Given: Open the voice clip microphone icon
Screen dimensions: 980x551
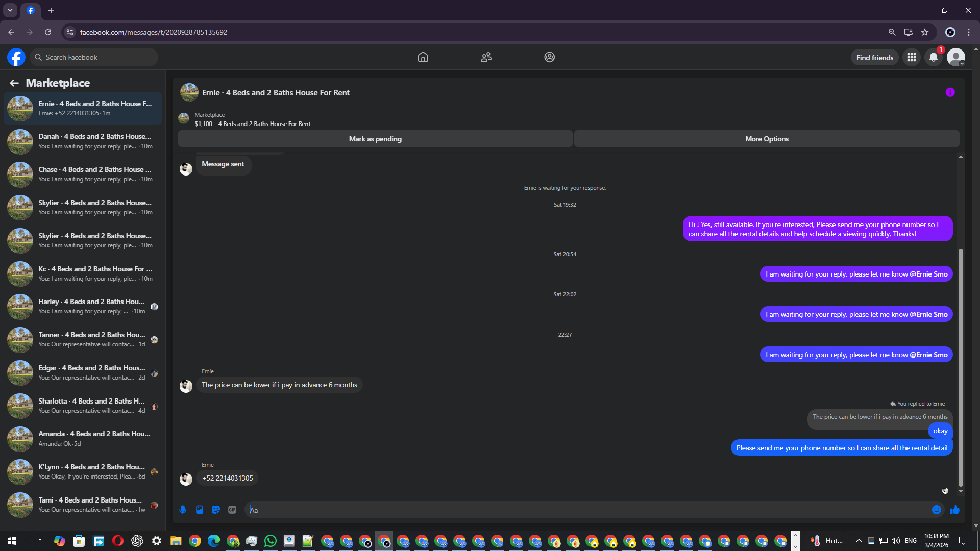Looking at the screenshot, I should click(x=183, y=510).
